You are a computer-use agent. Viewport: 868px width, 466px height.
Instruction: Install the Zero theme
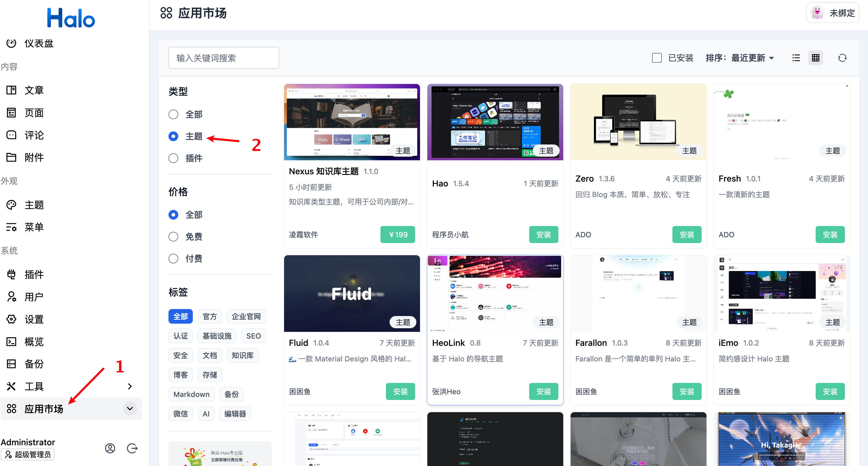(x=687, y=235)
